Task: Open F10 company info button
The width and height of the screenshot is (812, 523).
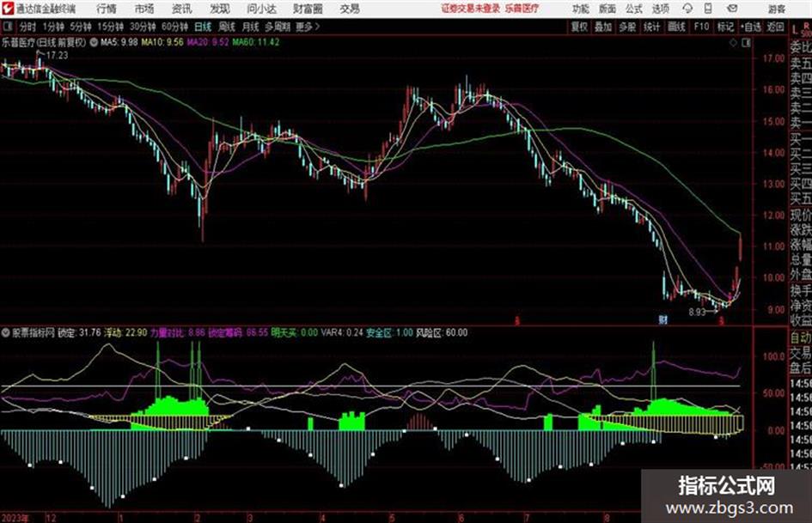Action: click(x=701, y=27)
